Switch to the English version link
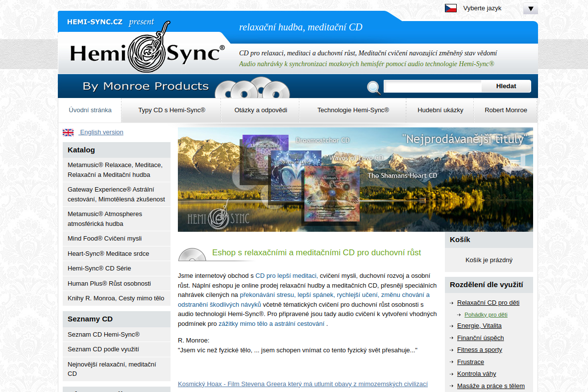 pos(101,132)
